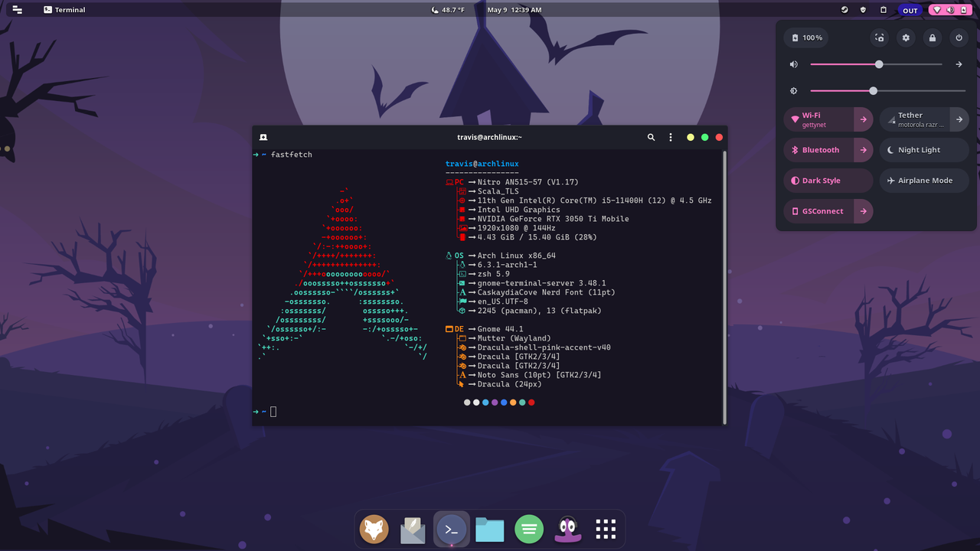Open the mail envelope app in dock
This screenshot has width=980, height=551.
click(x=413, y=529)
